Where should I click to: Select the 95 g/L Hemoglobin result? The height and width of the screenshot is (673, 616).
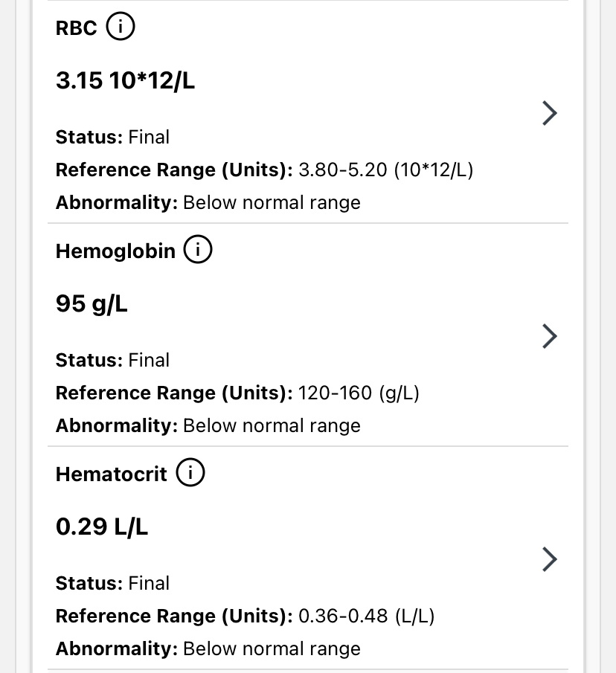coord(92,303)
